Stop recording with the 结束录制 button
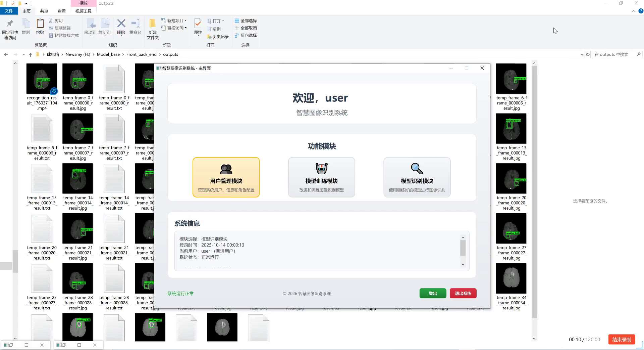644x350 pixels. pos(621,339)
